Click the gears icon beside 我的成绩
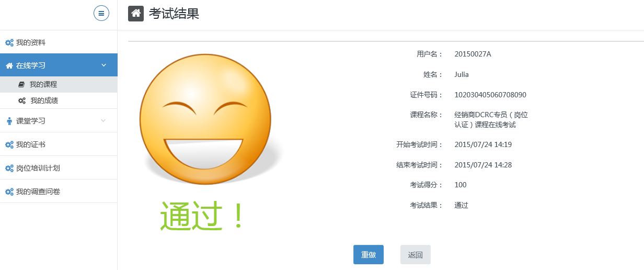Image resolution: width=644 pixels, height=270 pixels. (22, 100)
